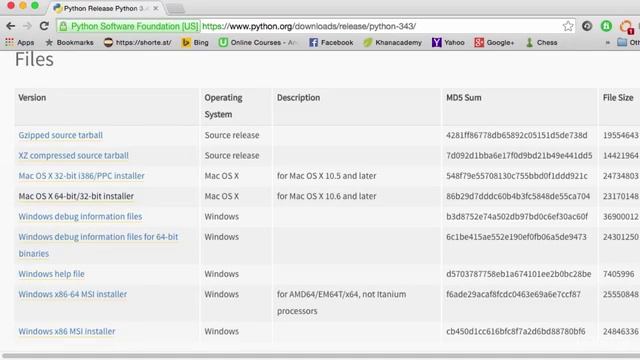Expand the hidden bookmarks overflow chevron
The height and width of the screenshot is (360, 640).
point(608,42)
